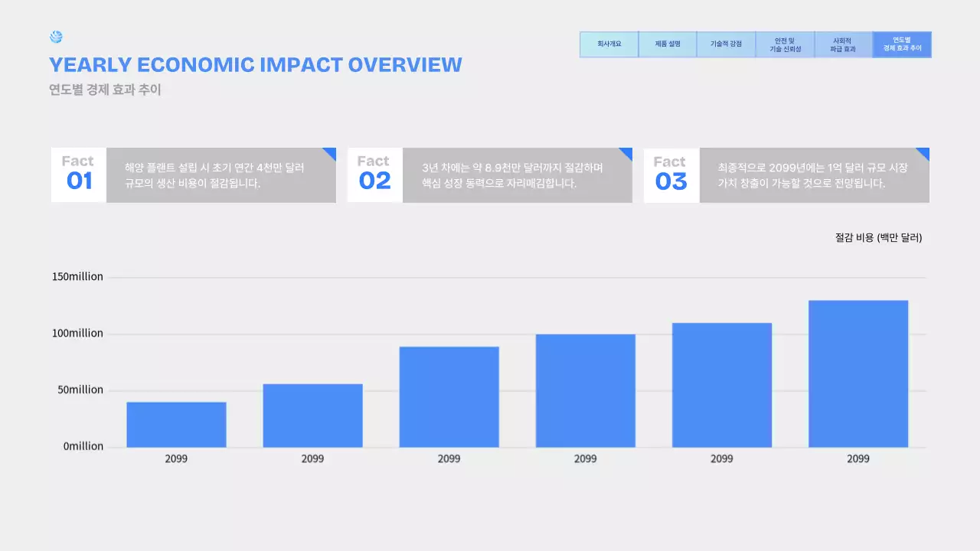Click the 연도별 경제 효과 추이 subtitle
The width and height of the screenshot is (980, 551).
105,90
